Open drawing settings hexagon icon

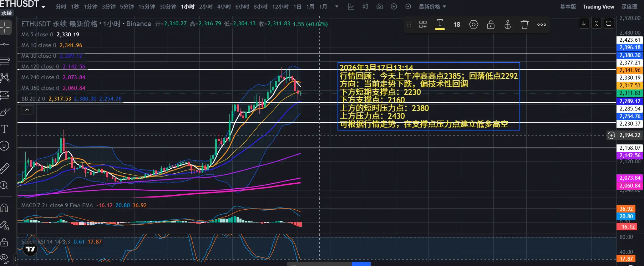coord(473,25)
